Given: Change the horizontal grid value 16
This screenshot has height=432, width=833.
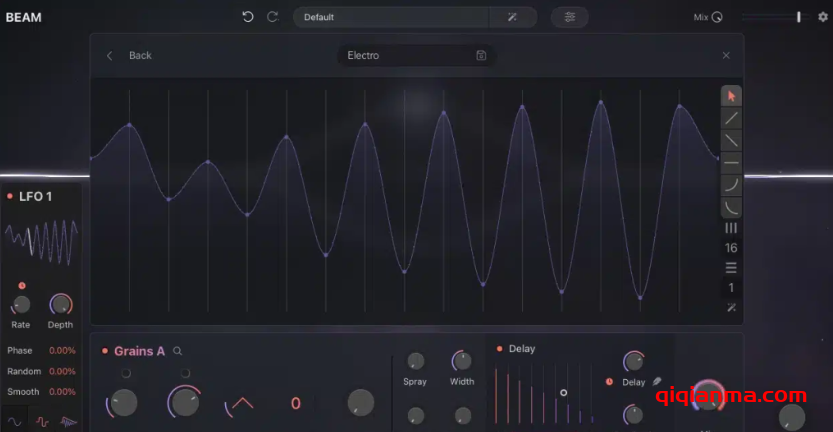Looking at the screenshot, I should (731, 248).
